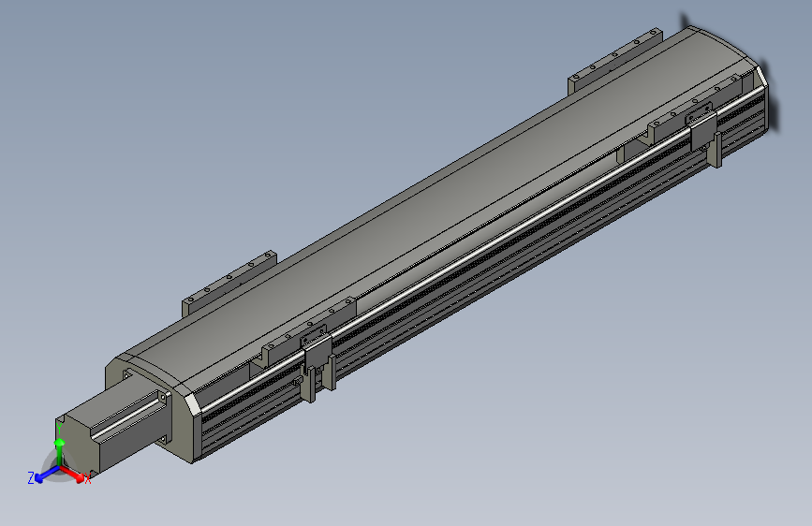Click the red X axis arrow on triad

(x=74, y=475)
